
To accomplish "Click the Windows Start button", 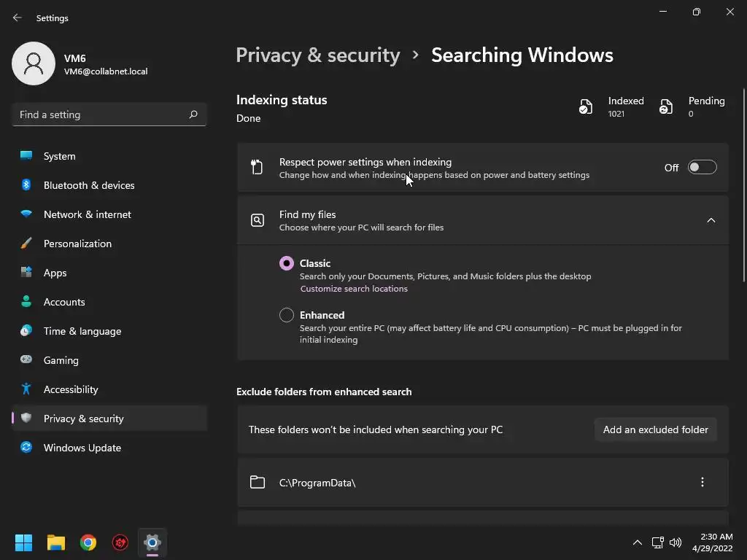I will [24, 542].
